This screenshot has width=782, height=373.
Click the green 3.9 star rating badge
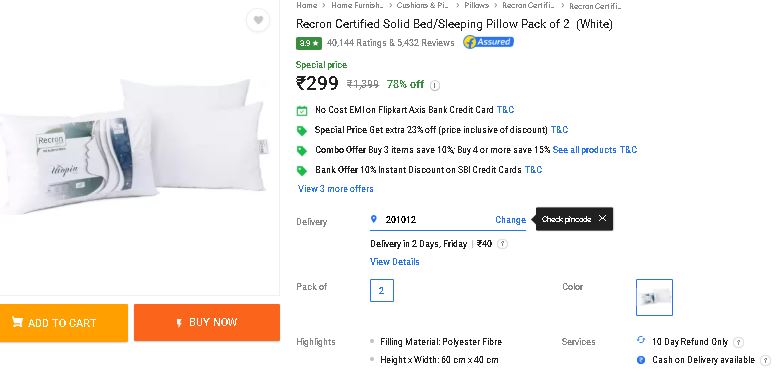pos(309,43)
